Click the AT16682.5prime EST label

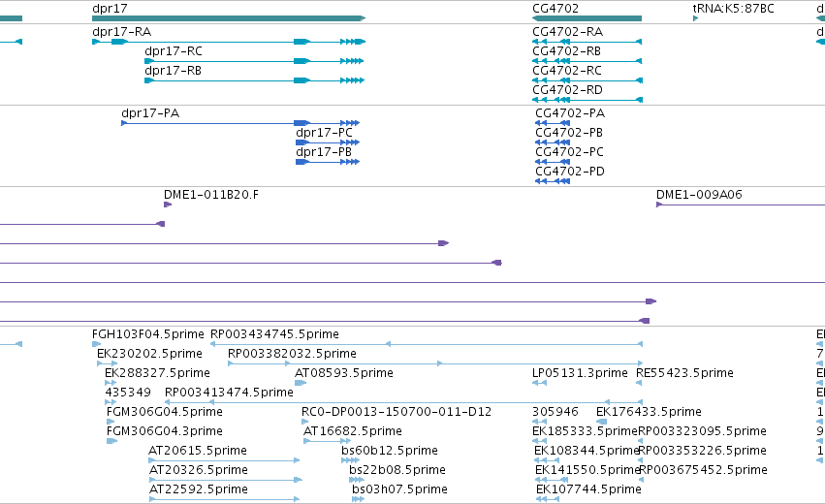click(x=353, y=431)
